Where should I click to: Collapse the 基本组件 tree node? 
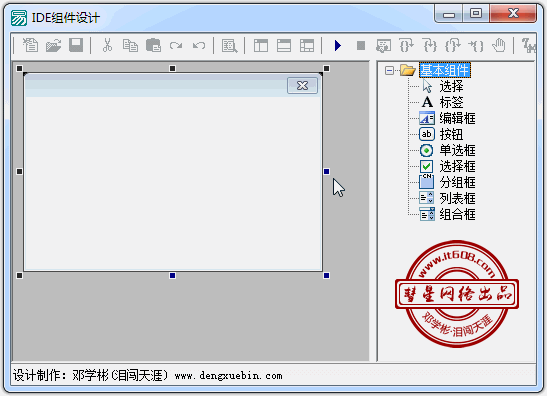click(389, 70)
